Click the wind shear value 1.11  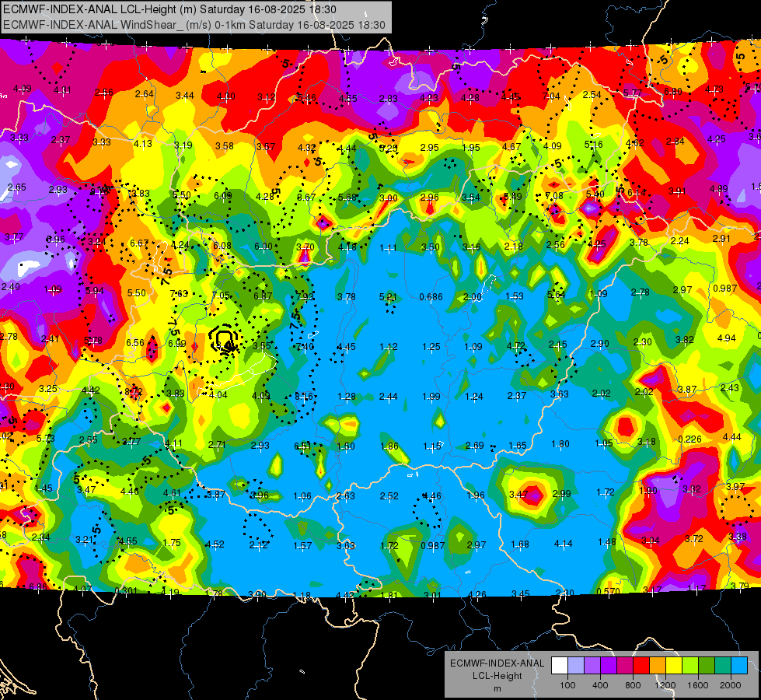click(388, 248)
